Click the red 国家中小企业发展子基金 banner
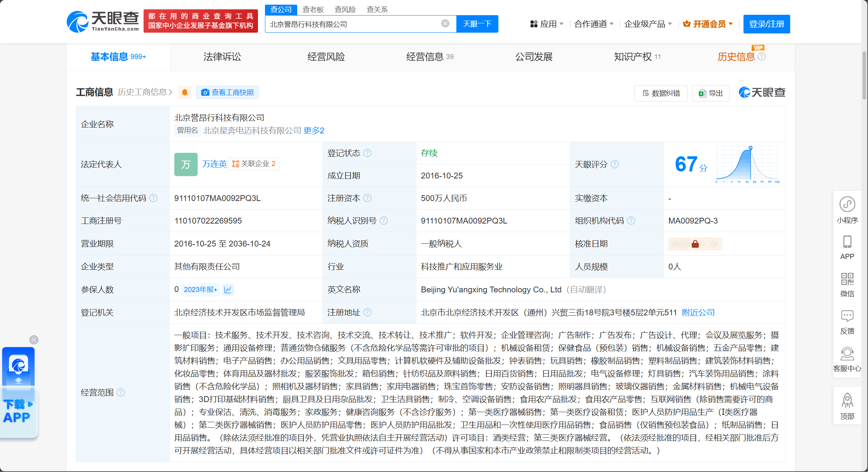The image size is (868, 472). tap(201, 21)
